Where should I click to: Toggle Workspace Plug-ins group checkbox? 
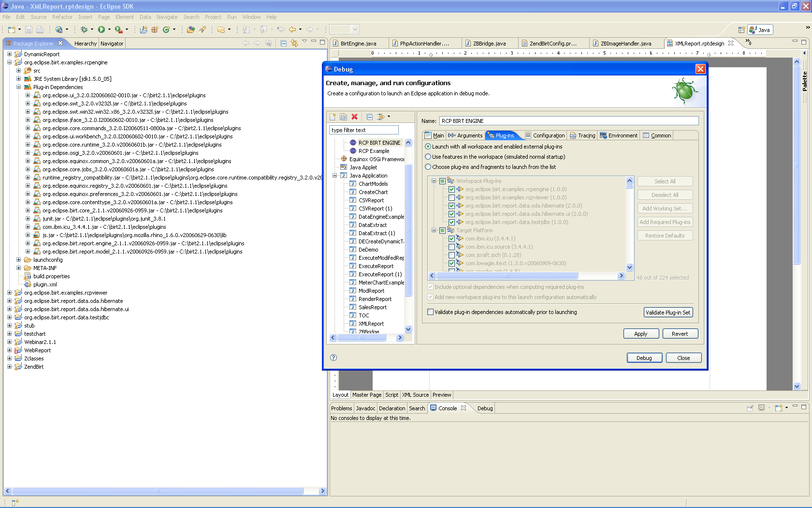pyautogui.click(x=442, y=181)
